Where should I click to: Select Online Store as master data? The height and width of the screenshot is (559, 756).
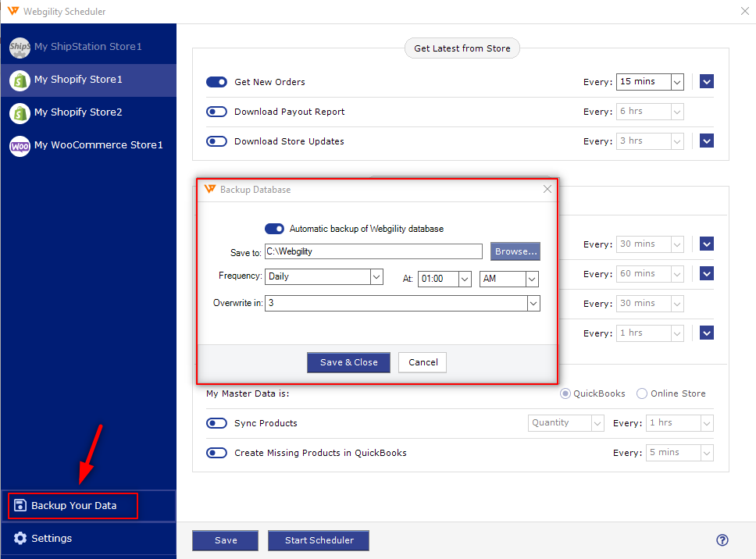[642, 393]
